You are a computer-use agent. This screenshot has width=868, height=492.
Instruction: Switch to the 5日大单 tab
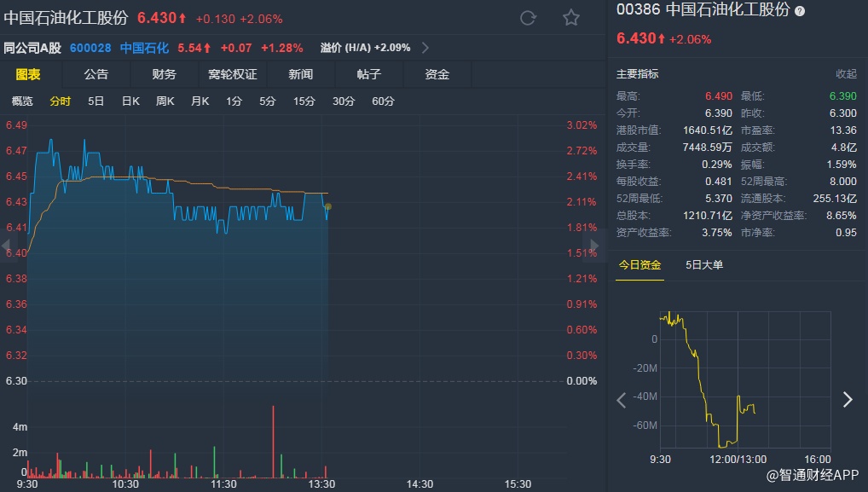coord(704,265)
